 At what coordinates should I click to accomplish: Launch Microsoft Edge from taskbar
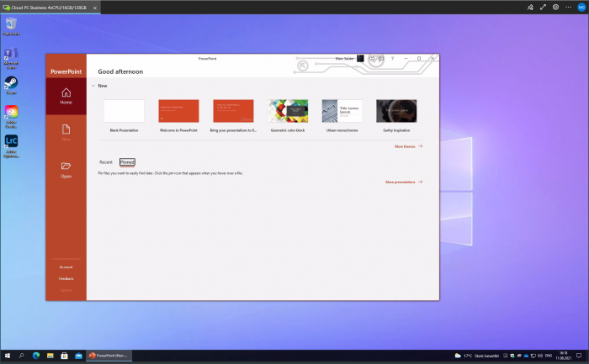(36, 356)
